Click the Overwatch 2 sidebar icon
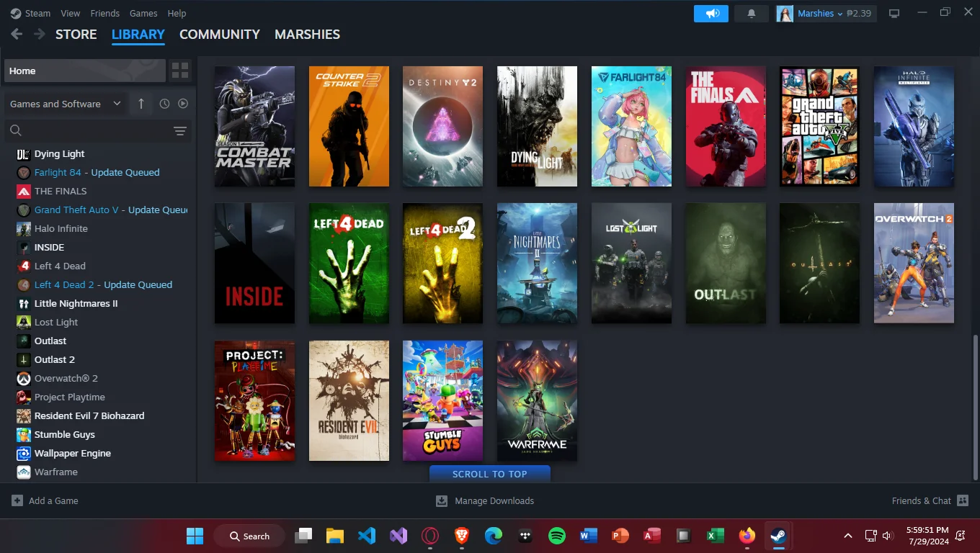Image resolution: width=980 pixels, height=553 pixels. [x=23, y=378]
